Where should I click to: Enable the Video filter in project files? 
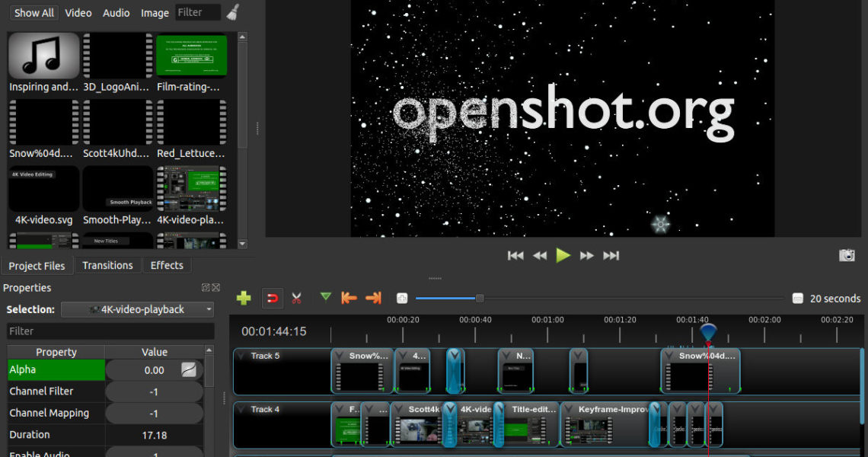[x=78, y=13]
